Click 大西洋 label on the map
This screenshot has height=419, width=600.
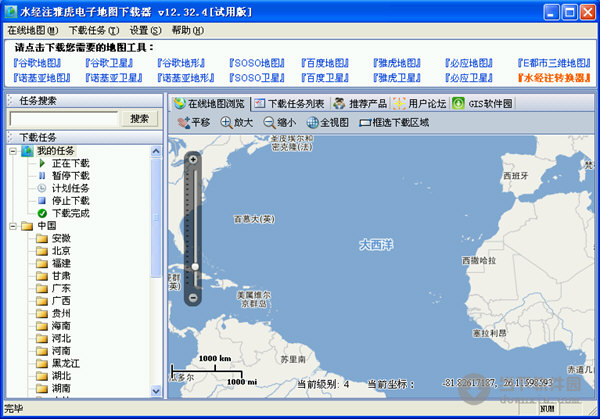click(376, 245)
